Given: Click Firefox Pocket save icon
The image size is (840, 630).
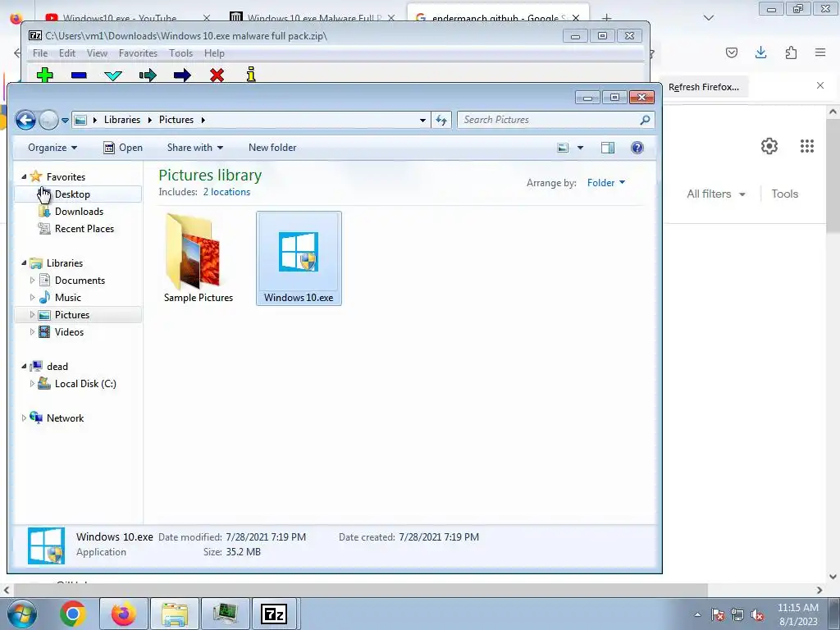Looking at the screenshot, I should 732,52.
